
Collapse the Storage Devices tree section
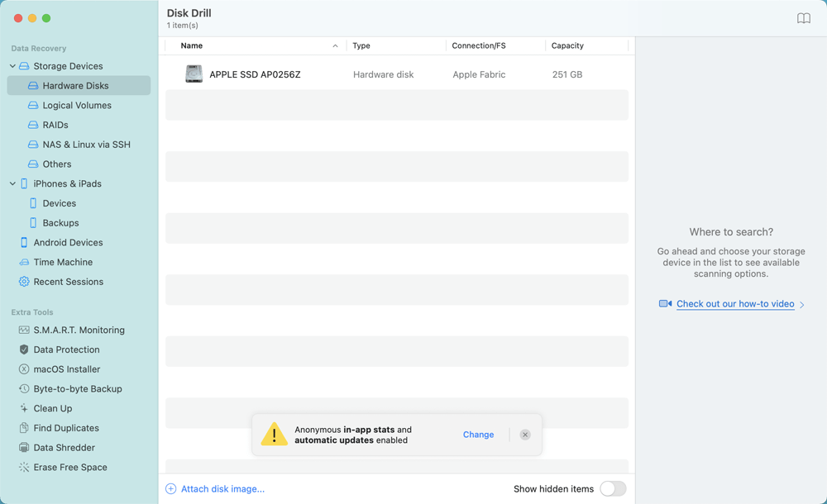(x=12, y=66)
